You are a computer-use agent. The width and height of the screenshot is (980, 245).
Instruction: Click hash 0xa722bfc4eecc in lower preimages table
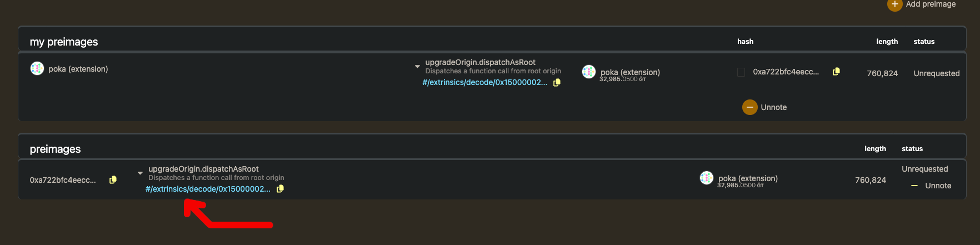[63, 180]
